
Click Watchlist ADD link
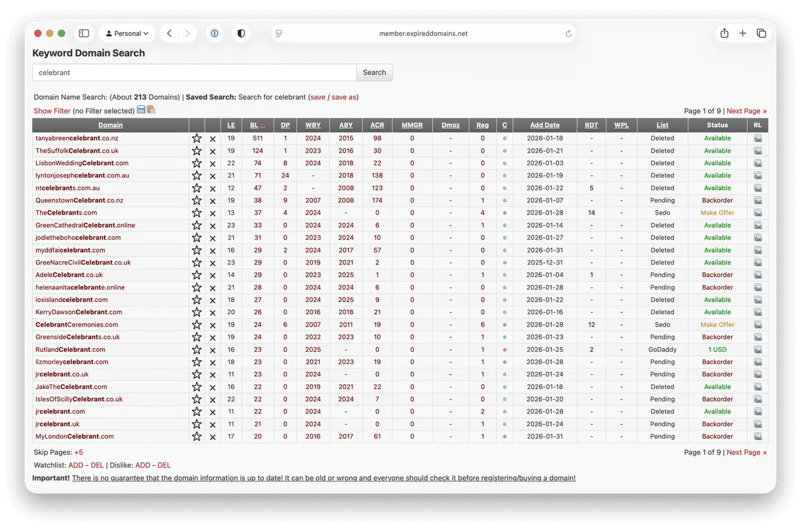(76, 465)
